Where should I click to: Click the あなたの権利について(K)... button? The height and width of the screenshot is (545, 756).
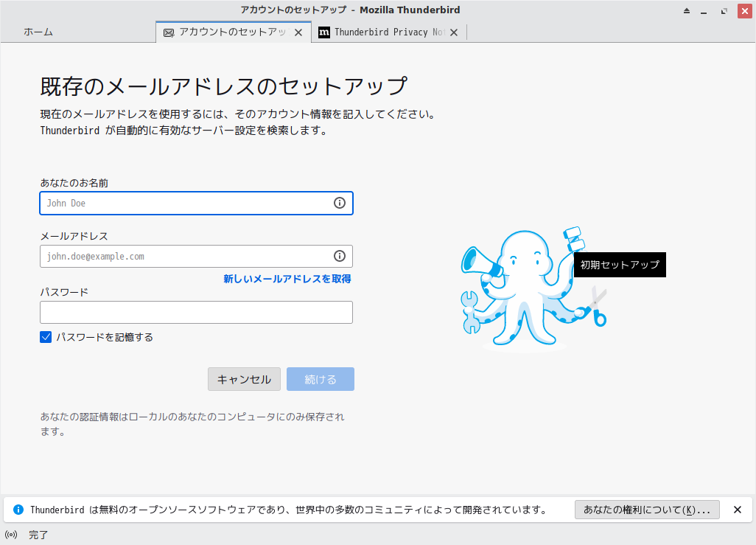647,510
